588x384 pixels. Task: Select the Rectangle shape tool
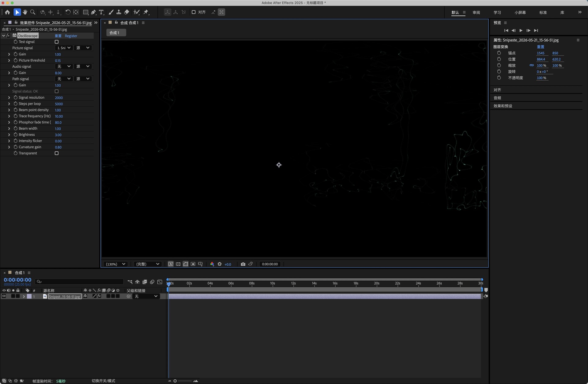86,12
